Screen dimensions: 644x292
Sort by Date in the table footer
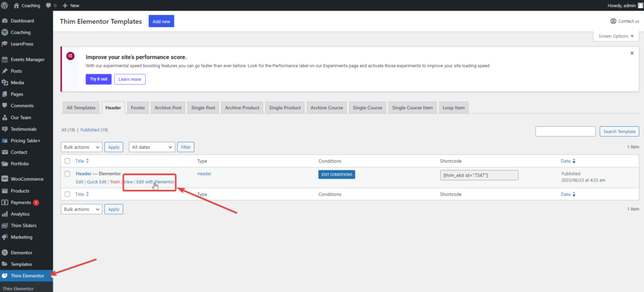[568, 195]
